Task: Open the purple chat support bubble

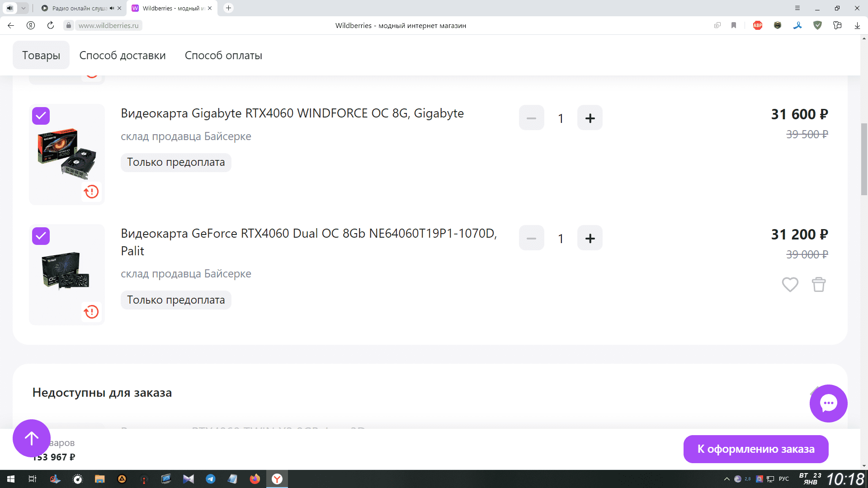Action: click(x=828, y=404)
